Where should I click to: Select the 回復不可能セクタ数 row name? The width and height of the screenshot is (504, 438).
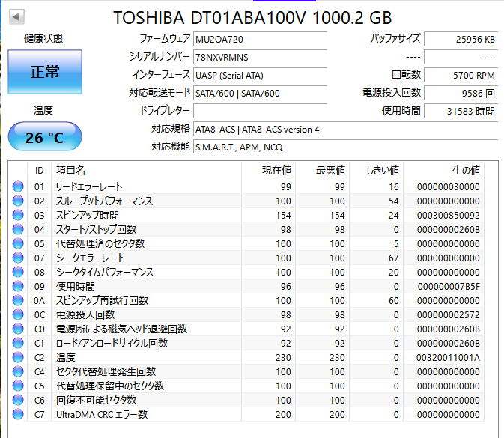(x=96, y=400)
